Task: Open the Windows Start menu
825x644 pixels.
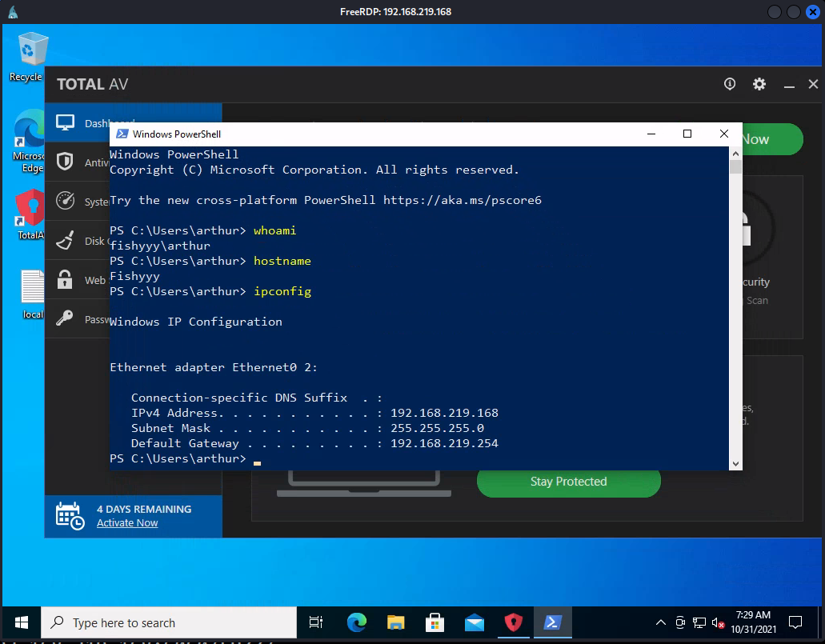Action: coord(22,623)
